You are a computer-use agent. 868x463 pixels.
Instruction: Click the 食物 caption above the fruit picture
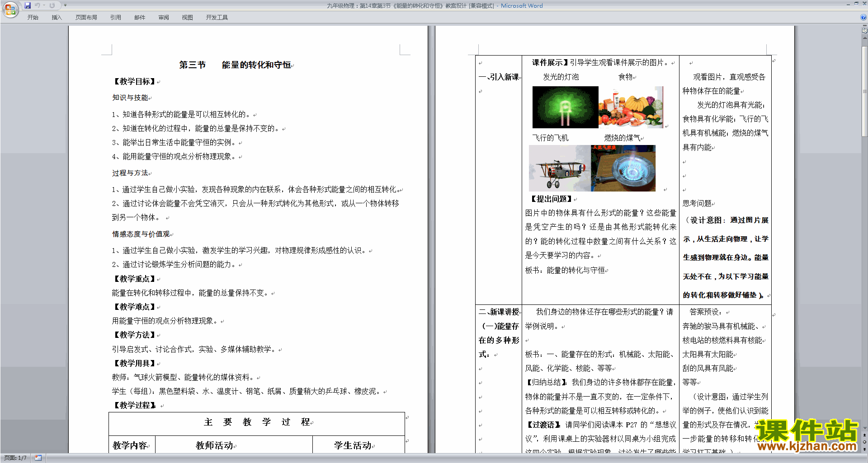[626, 77]
